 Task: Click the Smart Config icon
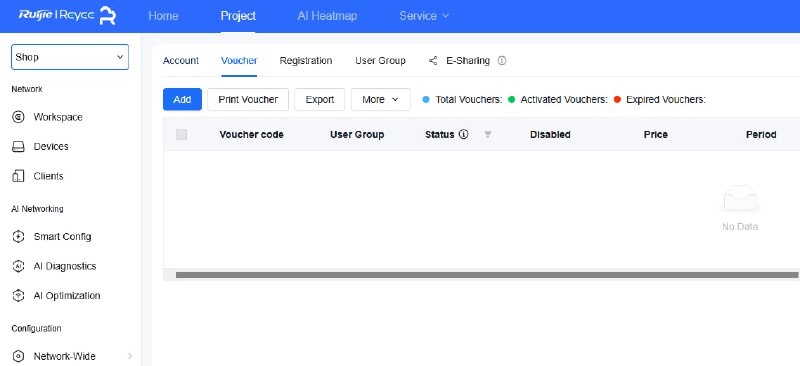18,236
